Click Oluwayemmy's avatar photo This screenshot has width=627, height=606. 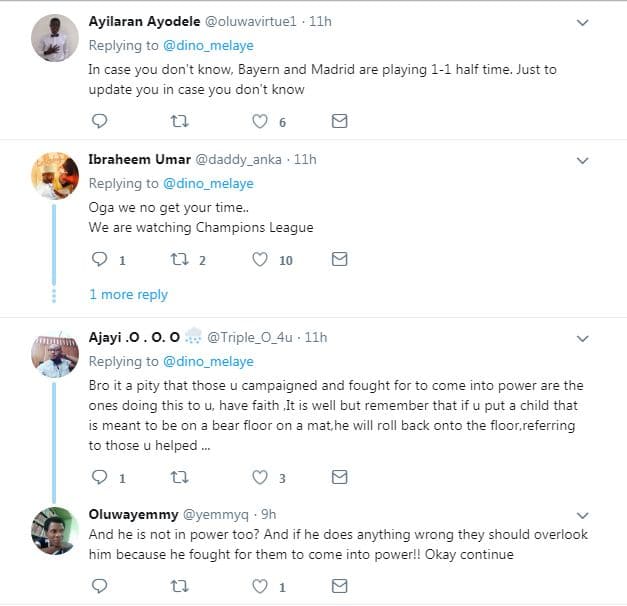pos(55,532)
